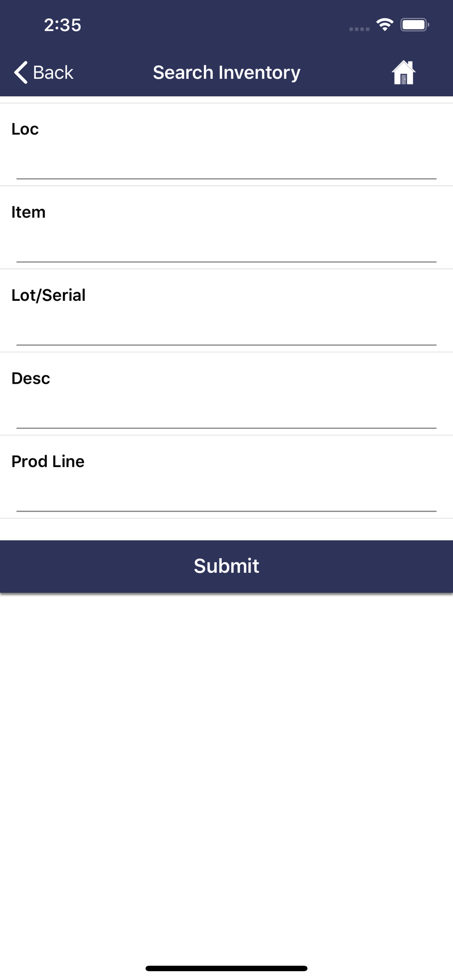Tap the Wi-Fi status icon
The width and height of the screenshot is (453, 980).
click(385, 24)
